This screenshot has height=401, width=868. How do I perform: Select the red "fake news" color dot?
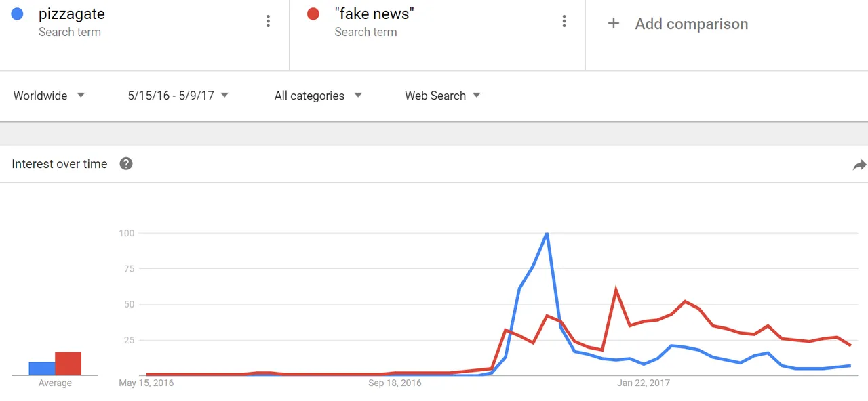[313, 14]
